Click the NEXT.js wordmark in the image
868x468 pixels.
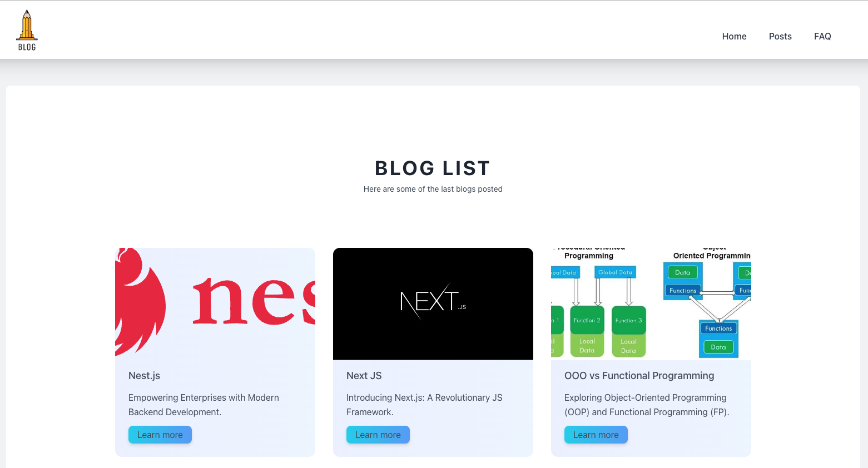[x=433, y=302]
